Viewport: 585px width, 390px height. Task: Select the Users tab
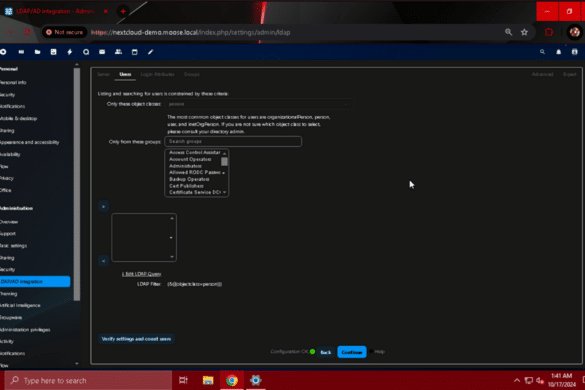click(125, 74)
